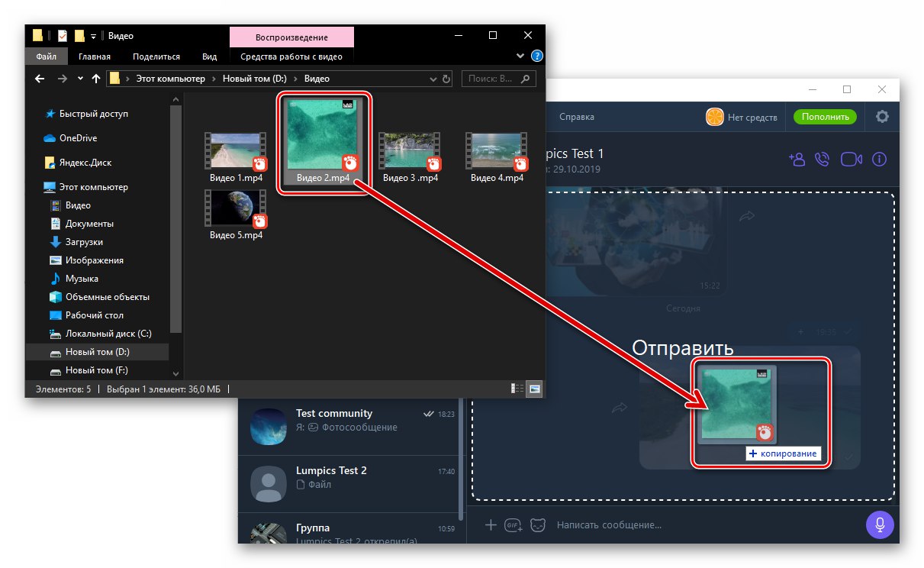
Task: Select the Видео 3 .mp4 file
Action: 410,157
